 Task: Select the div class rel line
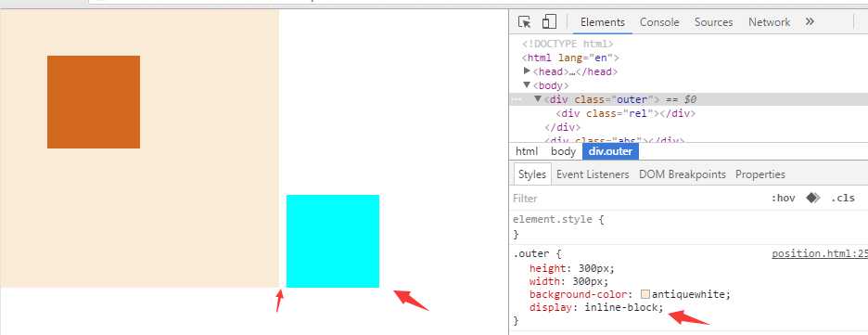[625, 113]
